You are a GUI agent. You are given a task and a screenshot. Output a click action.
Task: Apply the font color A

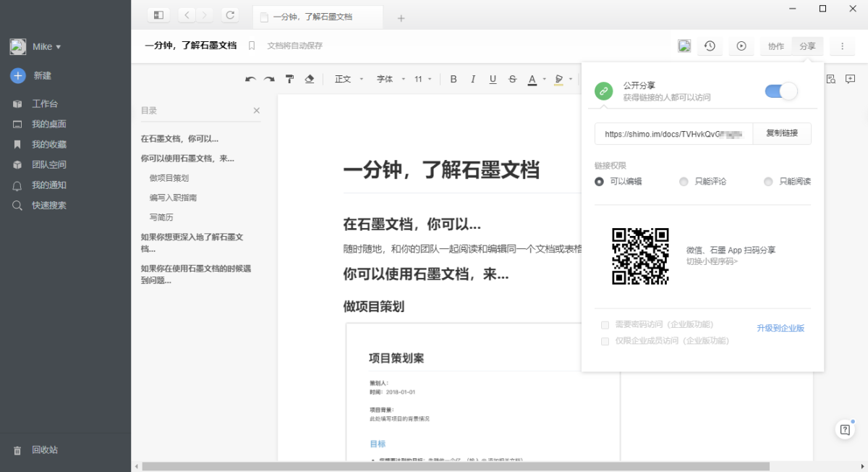point(532,79)
